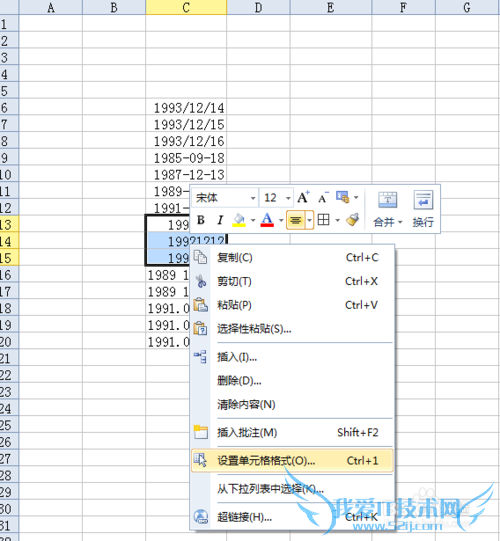Click the paste special icon
Screen dimensions: 500x541
200,328
